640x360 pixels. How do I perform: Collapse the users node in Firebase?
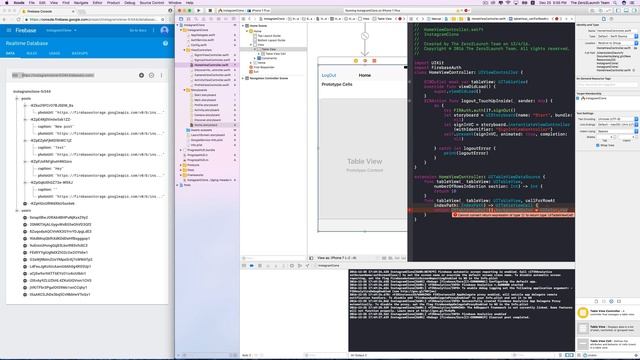tap(17, 211)
